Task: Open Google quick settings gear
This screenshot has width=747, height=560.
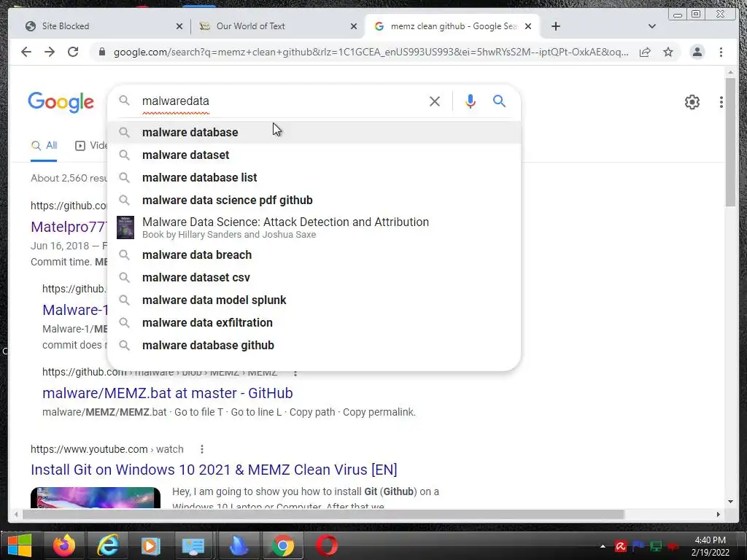Action: (x=692, y=102)
